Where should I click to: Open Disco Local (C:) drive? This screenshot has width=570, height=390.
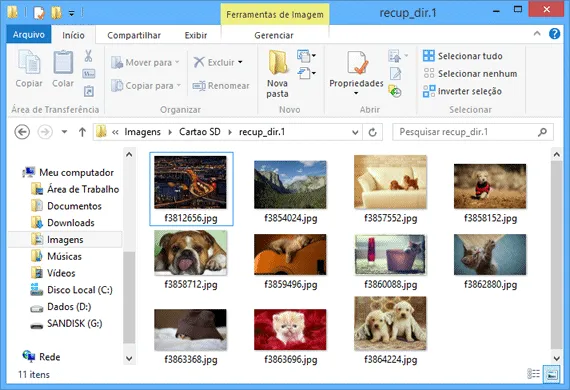[x=71, y=290]
